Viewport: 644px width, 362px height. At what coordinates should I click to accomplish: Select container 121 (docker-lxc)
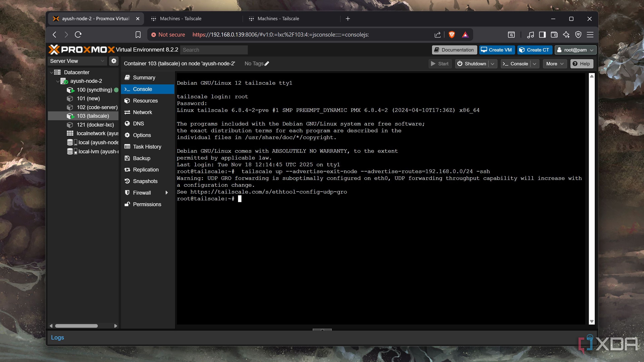coord(83,125)
